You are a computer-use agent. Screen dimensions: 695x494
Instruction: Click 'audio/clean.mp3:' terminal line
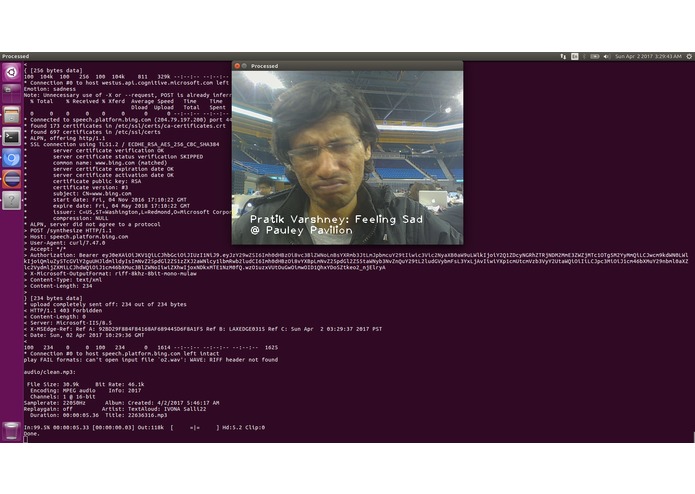pos(50,372)
